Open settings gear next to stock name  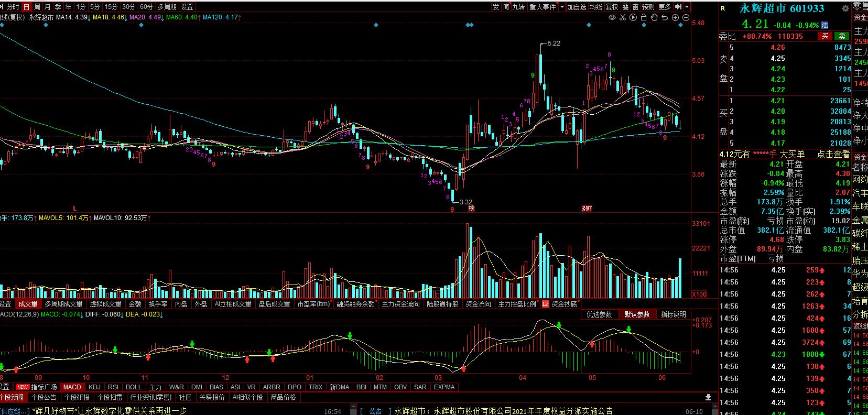[845, 9]
